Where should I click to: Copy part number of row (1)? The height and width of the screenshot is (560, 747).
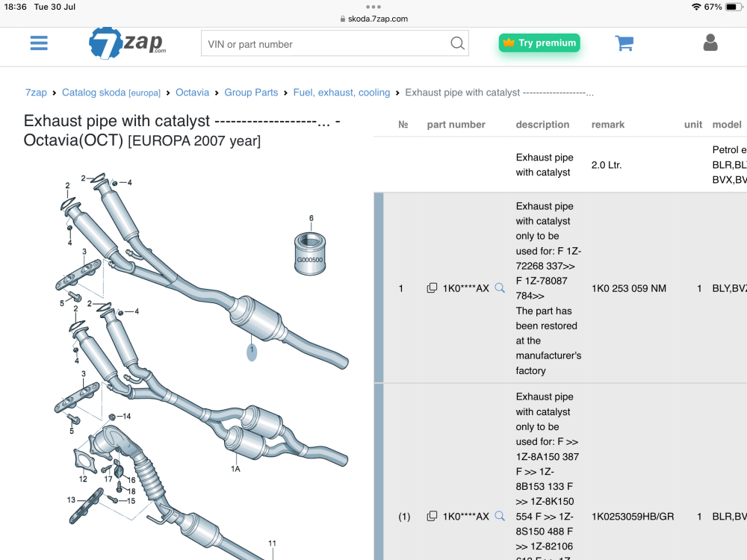pos(432,516)
